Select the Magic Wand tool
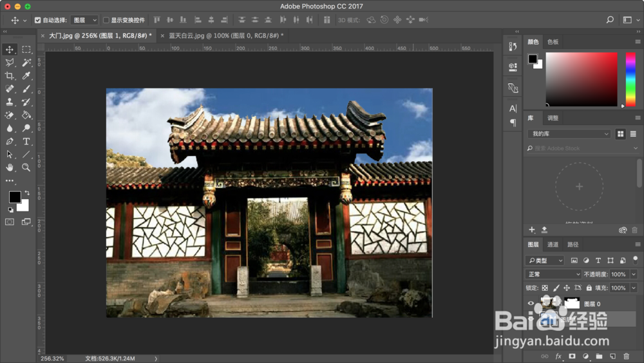The height and width of the screenshot is (363, 644). [26, 63]
